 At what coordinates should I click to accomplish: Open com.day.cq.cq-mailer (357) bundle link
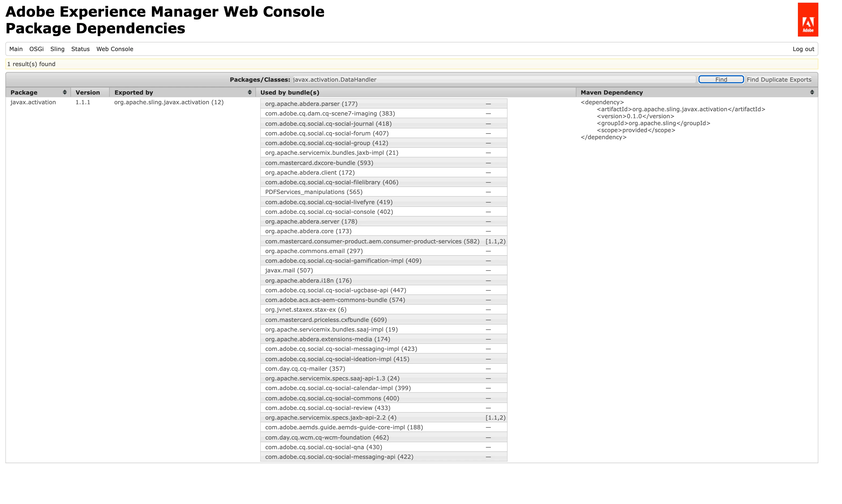tap(305, 369)
